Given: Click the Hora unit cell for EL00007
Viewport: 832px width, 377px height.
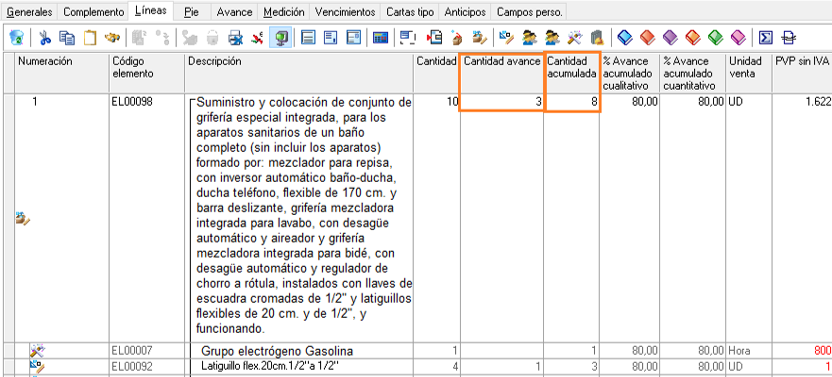Looking at the screenshot, I should (x=748, y=351).
